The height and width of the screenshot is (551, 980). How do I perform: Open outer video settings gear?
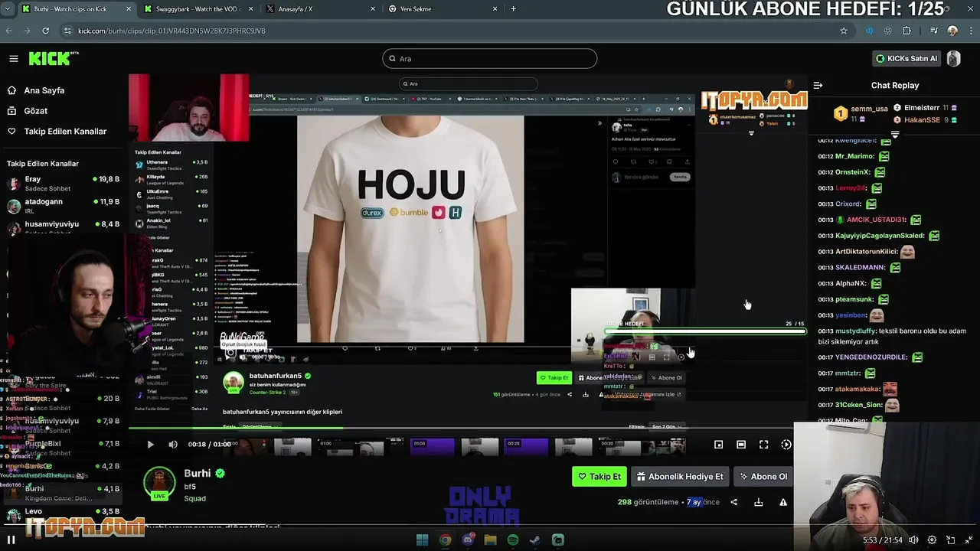(932, 540)
